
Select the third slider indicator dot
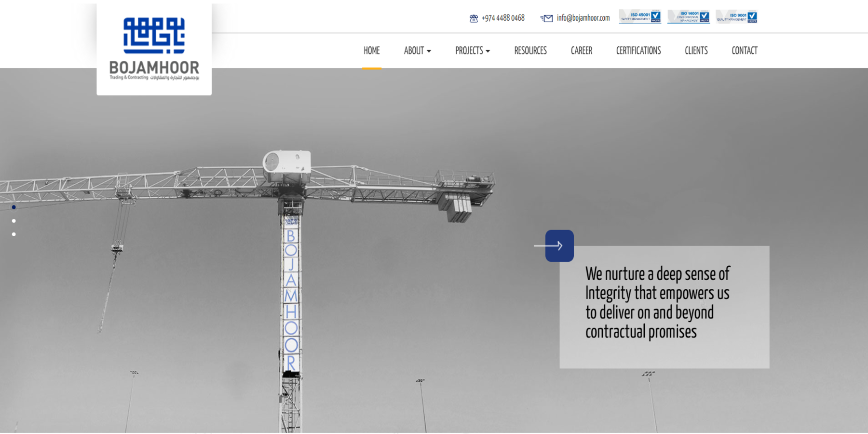[14, 234]
